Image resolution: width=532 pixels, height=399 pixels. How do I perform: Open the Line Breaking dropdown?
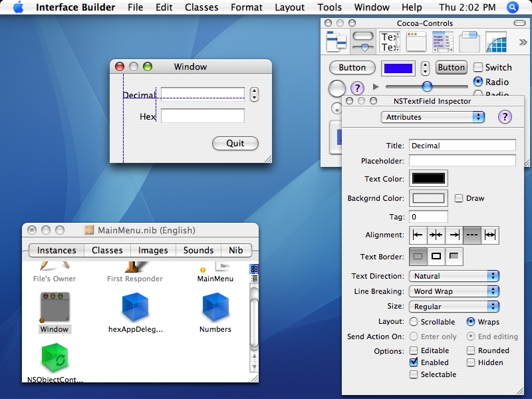point(454,291)
